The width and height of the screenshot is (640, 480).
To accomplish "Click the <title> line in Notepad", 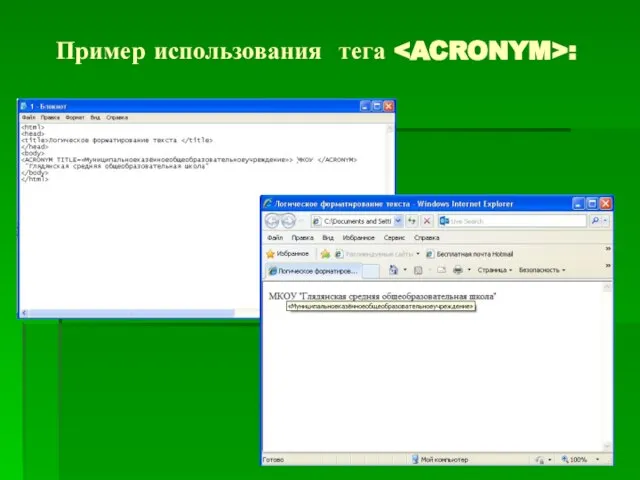I will tap(117, 140).
